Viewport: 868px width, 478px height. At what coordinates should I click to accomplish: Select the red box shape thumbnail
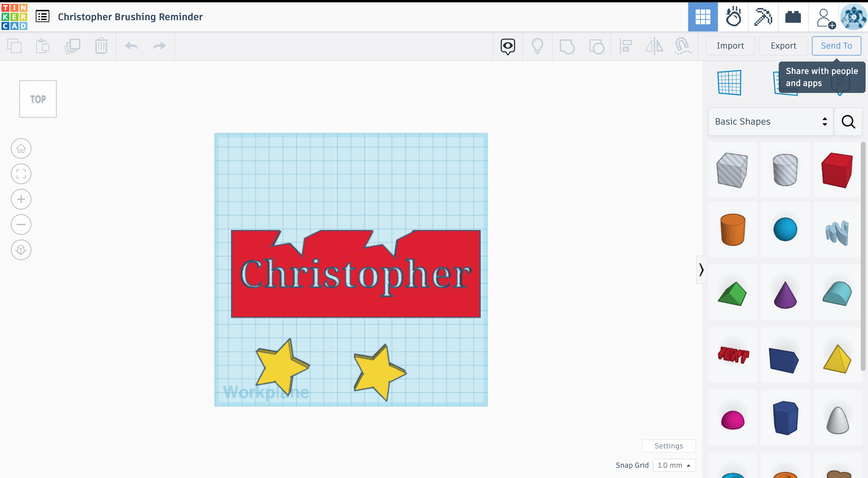click(x=836, y=169)
